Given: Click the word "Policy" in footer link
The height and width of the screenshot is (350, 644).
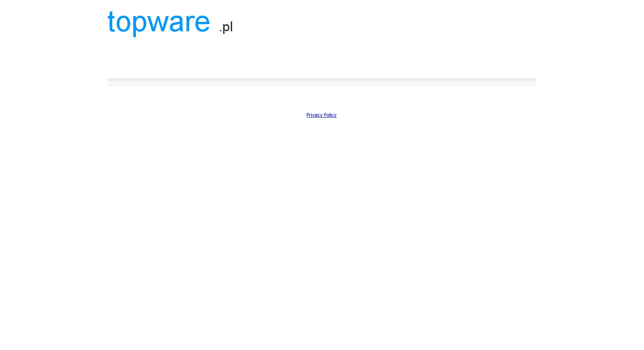Looking at the screenshot, I should (330, 115).
